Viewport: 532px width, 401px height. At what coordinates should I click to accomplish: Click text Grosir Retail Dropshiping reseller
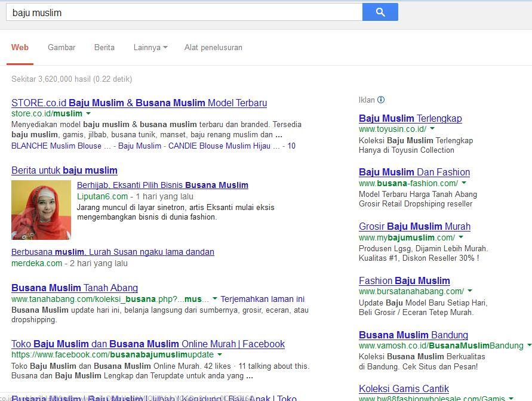click(416, 203)
